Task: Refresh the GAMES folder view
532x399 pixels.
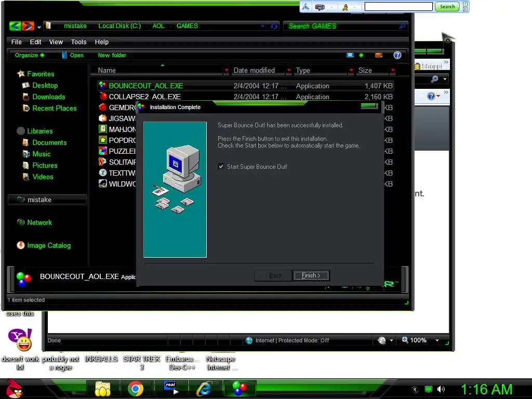Action: pos(274,26)
